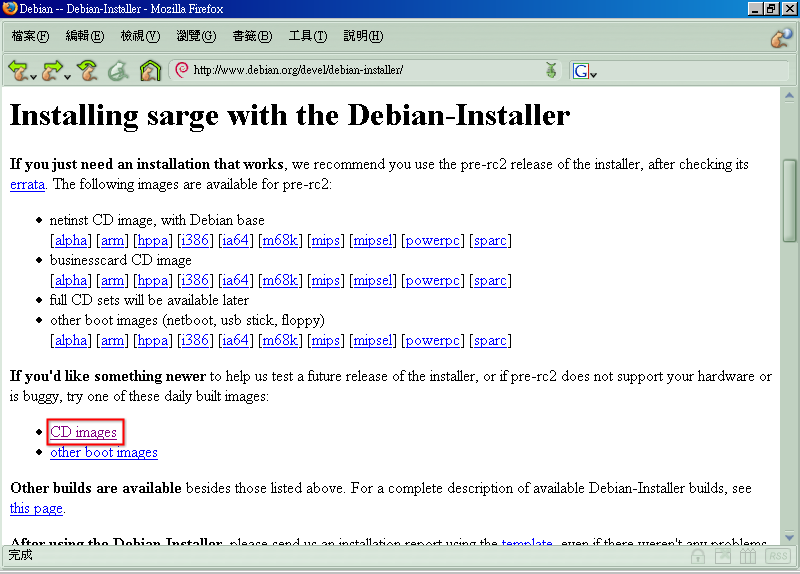Open the errata link

27,184
